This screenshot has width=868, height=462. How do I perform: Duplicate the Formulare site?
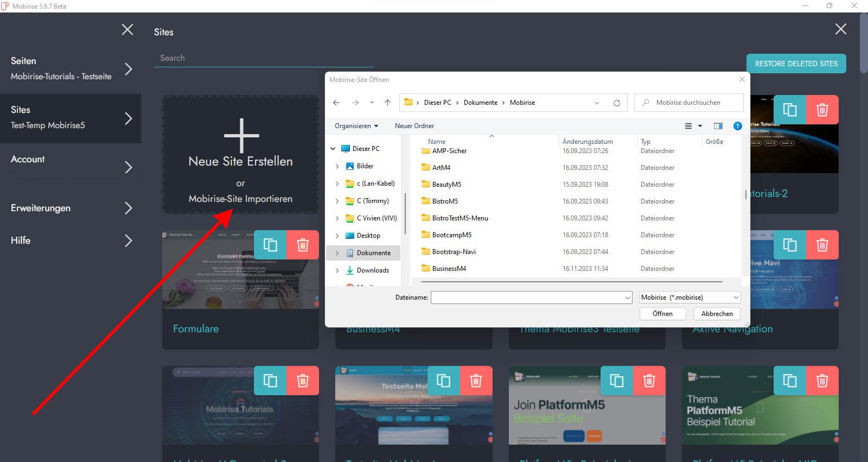(x=270, y=245)
